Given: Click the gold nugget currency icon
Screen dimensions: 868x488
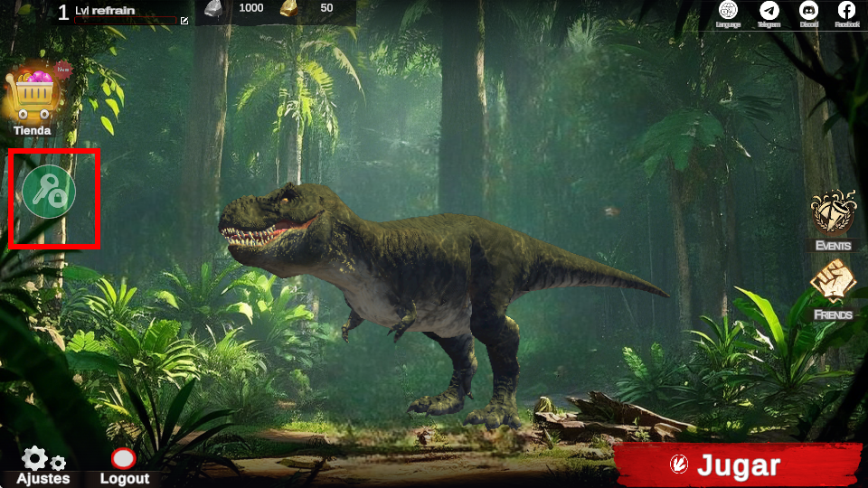Looking at the screenshot, I should pyautogui.click(x=288, y=8).
